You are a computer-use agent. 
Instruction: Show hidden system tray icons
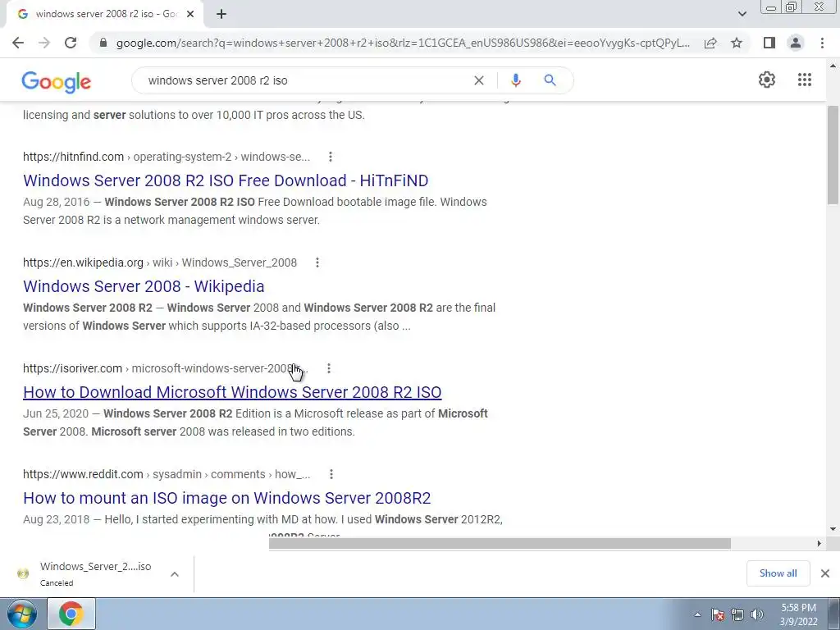pyautogui.click(x=697, y=614)
